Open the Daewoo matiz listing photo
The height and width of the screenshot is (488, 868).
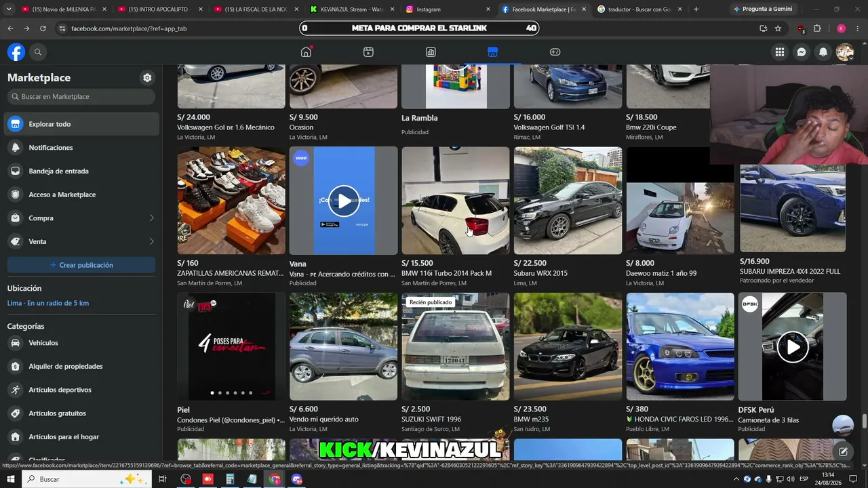tap(680, 201)
